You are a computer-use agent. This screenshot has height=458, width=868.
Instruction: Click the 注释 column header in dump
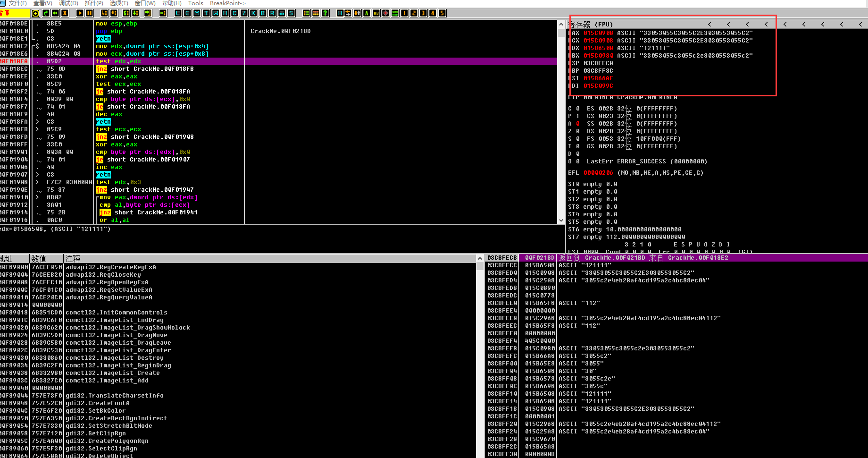(x=270, y=259)
